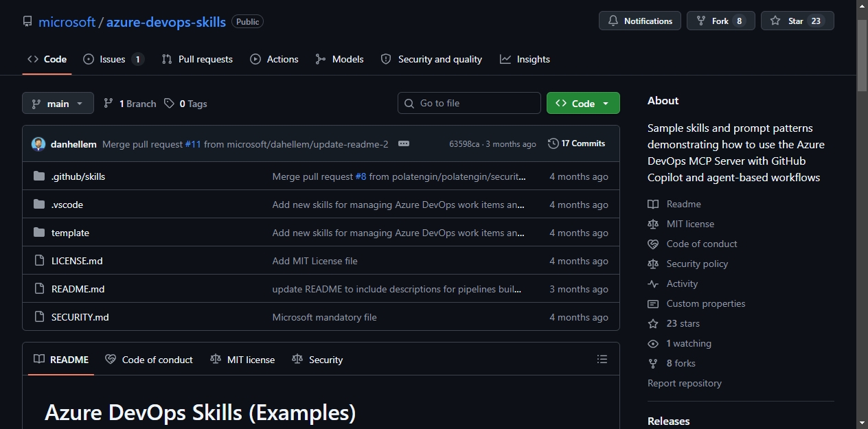Open the README outline list icon
Screen dimensions: 868x429
click(x=602, y=359)
